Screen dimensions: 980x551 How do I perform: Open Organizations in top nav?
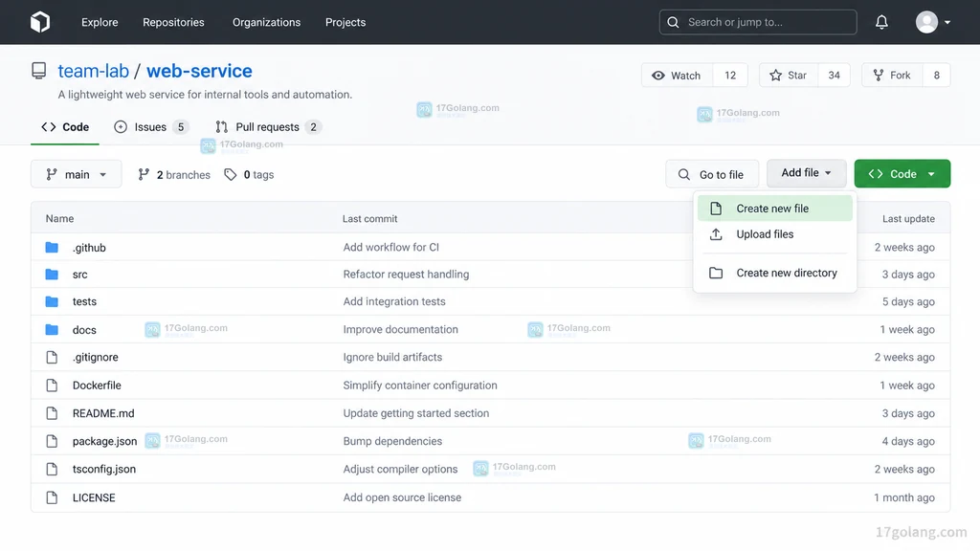click(266, 22)
